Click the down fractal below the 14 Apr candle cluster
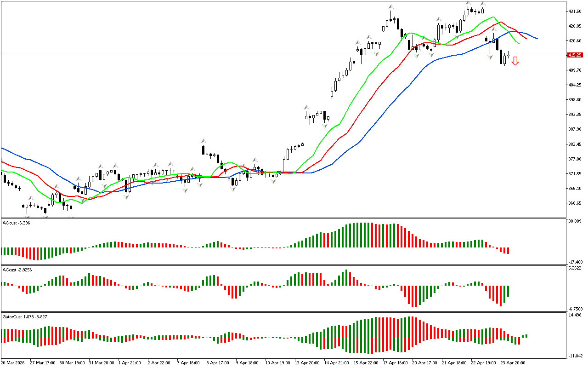Viewport: 588px width, 368px height. (x=325, y=126)
